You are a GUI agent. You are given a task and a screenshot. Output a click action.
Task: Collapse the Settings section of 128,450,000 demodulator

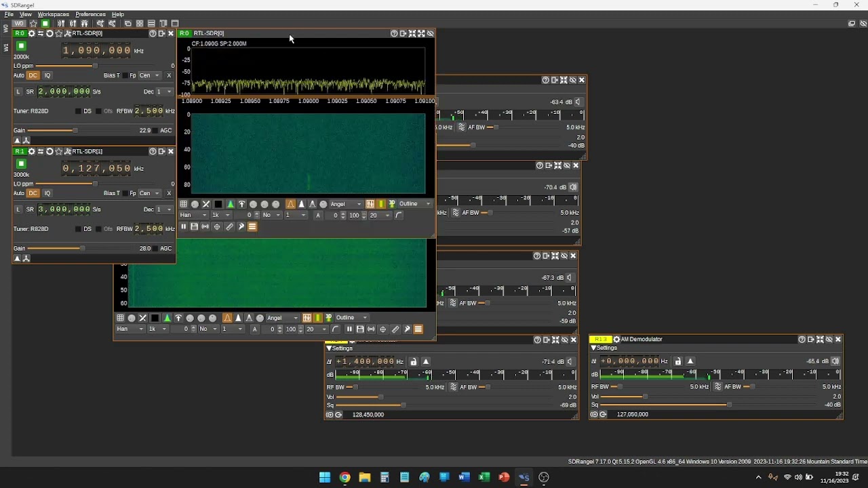pos(339,348)
